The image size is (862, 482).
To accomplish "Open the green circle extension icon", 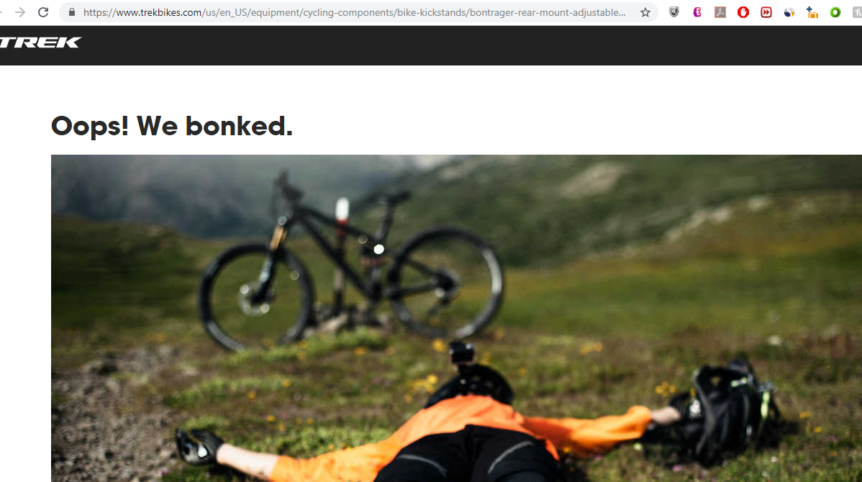I will pos(835,12).
